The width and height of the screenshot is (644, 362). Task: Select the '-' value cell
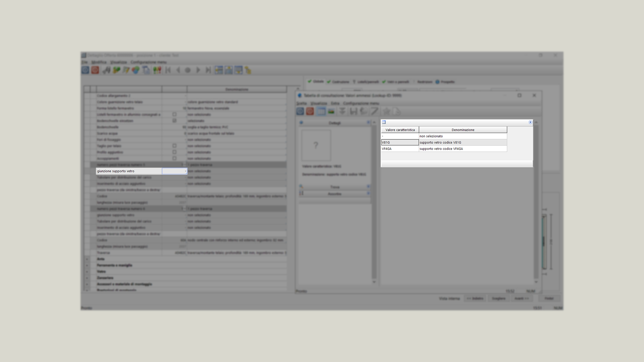400,136
